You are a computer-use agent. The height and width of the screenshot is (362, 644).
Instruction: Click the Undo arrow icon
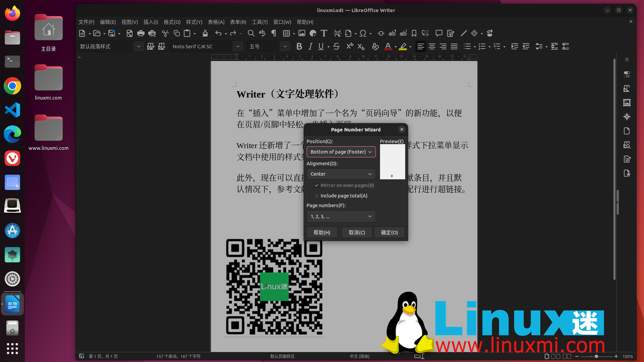(x=218, y=33)
